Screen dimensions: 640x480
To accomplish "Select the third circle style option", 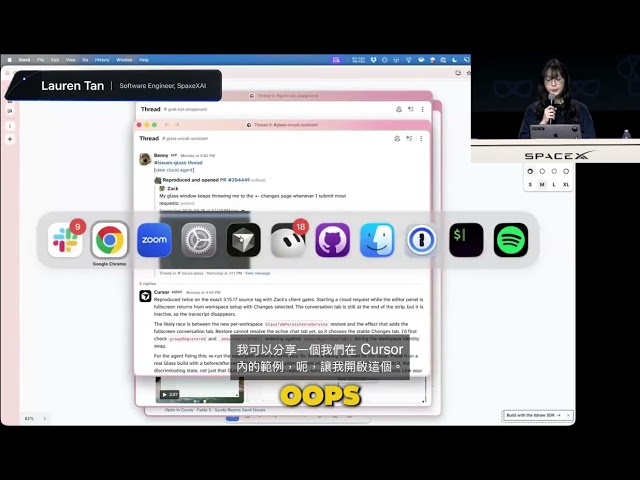I will [x=554, y=171].
